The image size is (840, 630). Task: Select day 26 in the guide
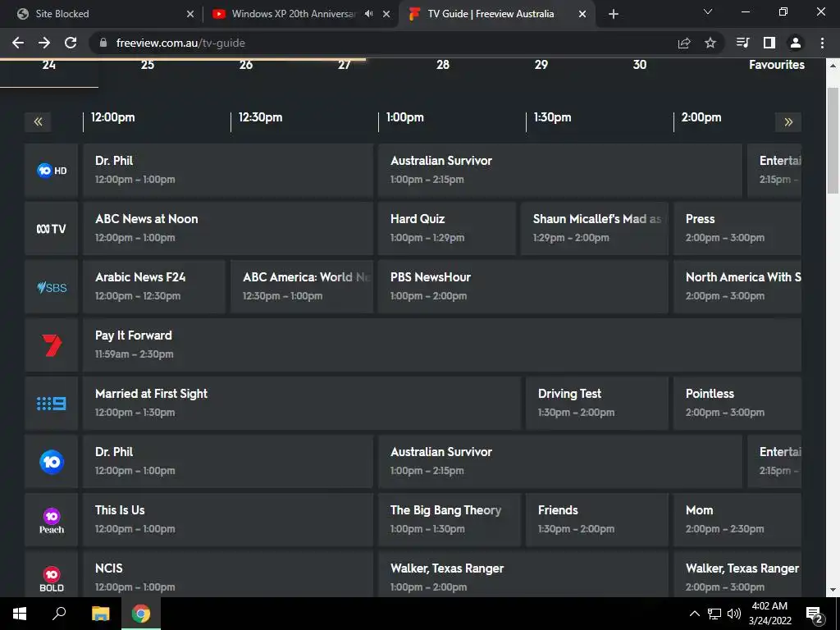246,66
